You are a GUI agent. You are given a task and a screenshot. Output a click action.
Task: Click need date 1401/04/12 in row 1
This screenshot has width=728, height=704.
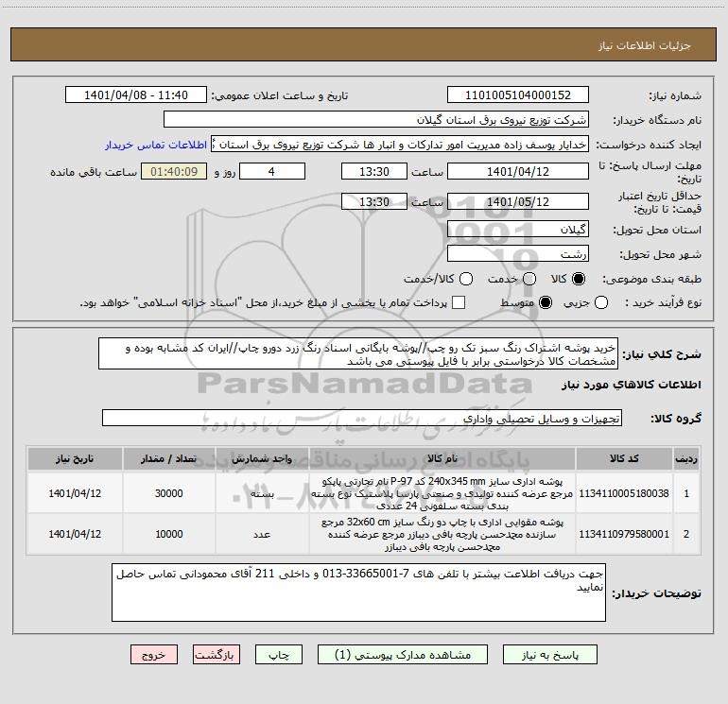point(75,493)
